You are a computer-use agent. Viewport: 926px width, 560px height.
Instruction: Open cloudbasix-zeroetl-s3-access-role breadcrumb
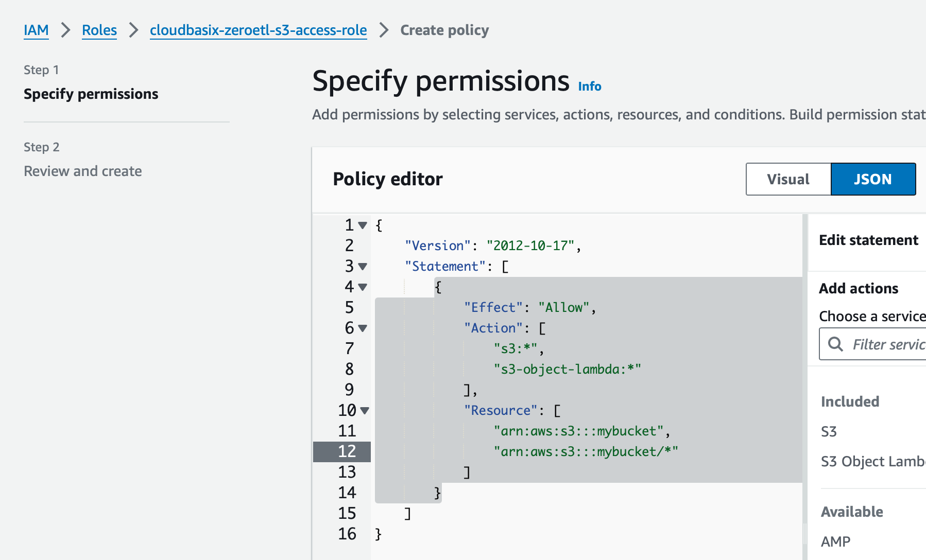[258, 30]
